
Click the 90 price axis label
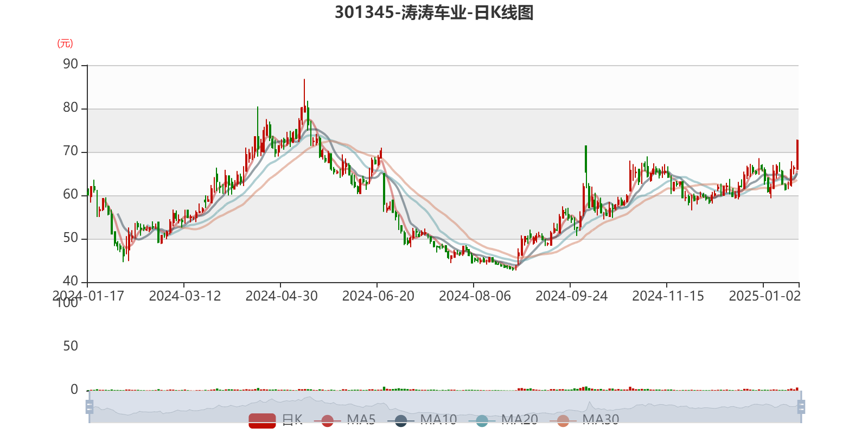[x=71, y=65]
